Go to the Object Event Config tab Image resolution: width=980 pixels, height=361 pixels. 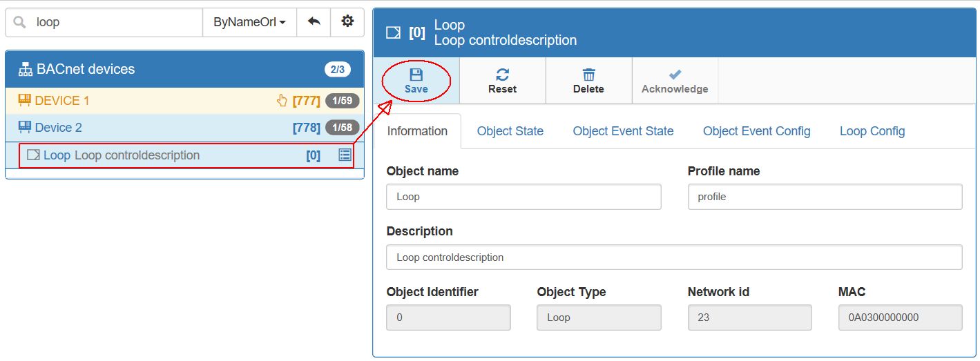[x=756, y=131]
